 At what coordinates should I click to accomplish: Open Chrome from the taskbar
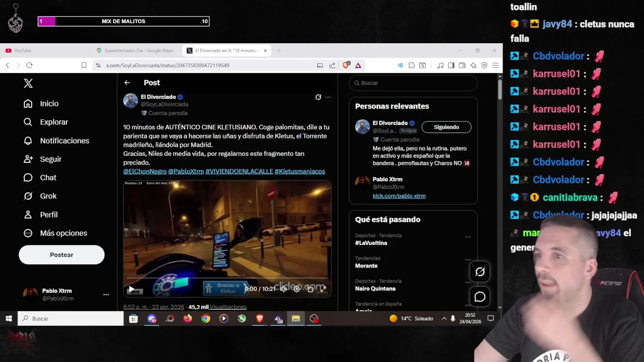(x=206, y=319)
